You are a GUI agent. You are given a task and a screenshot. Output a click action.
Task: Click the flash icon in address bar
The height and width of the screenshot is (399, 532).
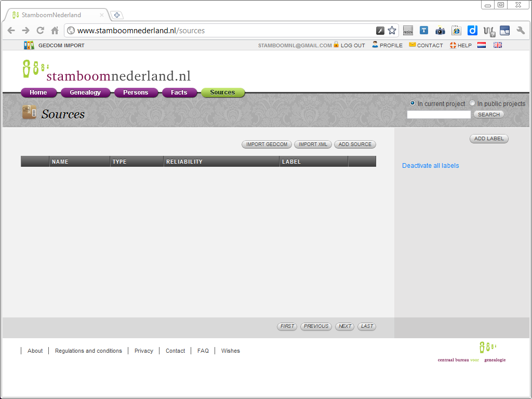pos(380,31)
